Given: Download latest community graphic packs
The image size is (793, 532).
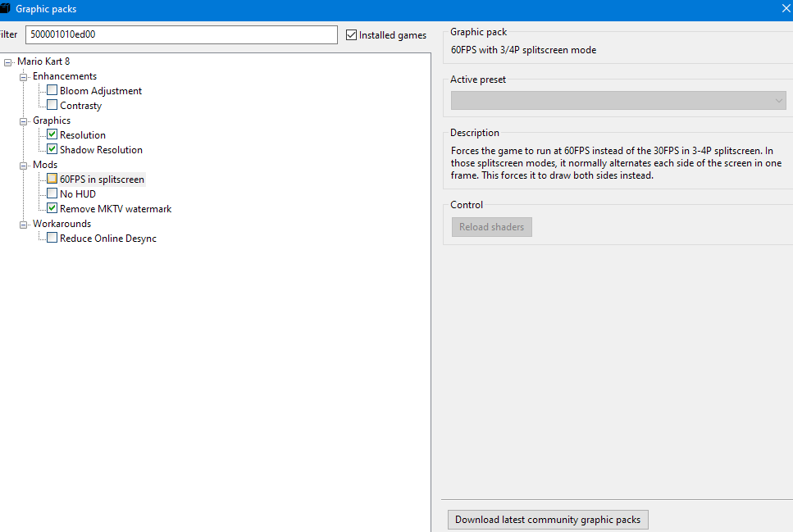Looking at the screenshot, I should tap(548, 520).
